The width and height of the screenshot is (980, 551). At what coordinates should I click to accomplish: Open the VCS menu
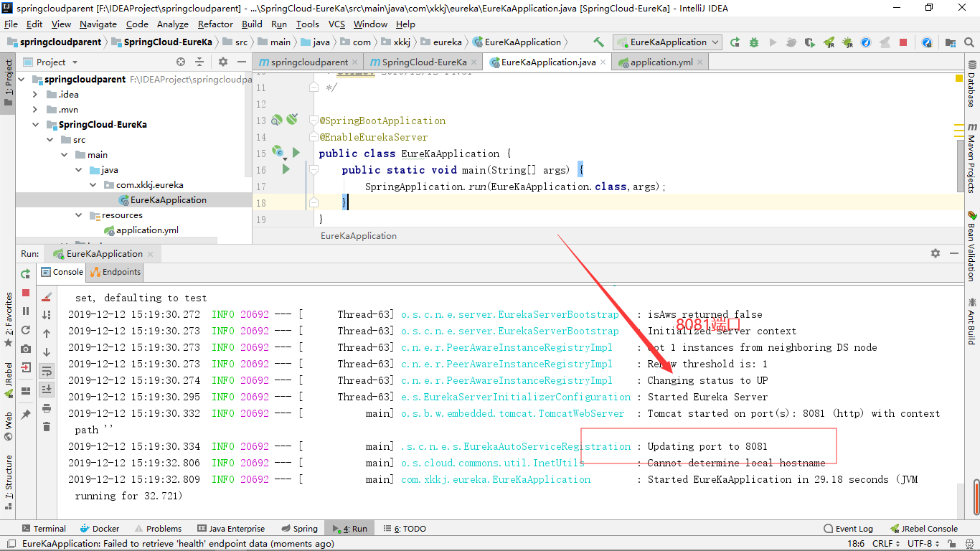coord(336,24)
